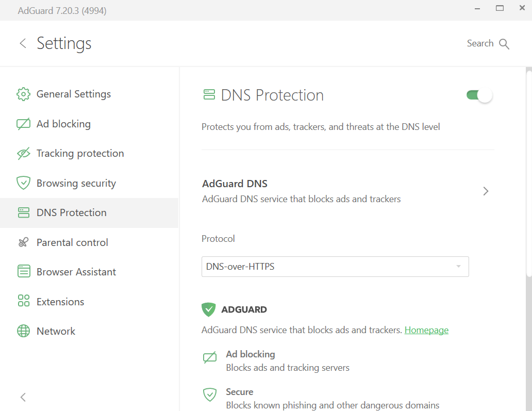Click 'Protects you from ads, trackers' description

[x=321, y=127]
